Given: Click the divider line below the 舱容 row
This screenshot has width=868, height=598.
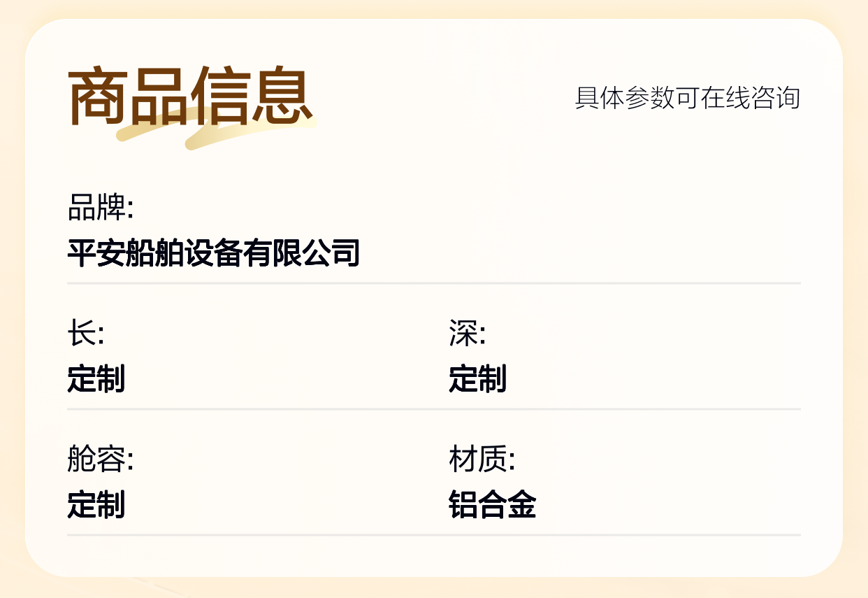Looking at the screenshot, I should point(433,535).
